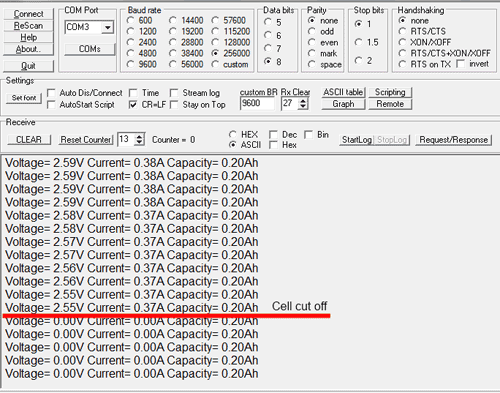500x393 pixels.
Task: Click the Set font button
Action: 24,98
